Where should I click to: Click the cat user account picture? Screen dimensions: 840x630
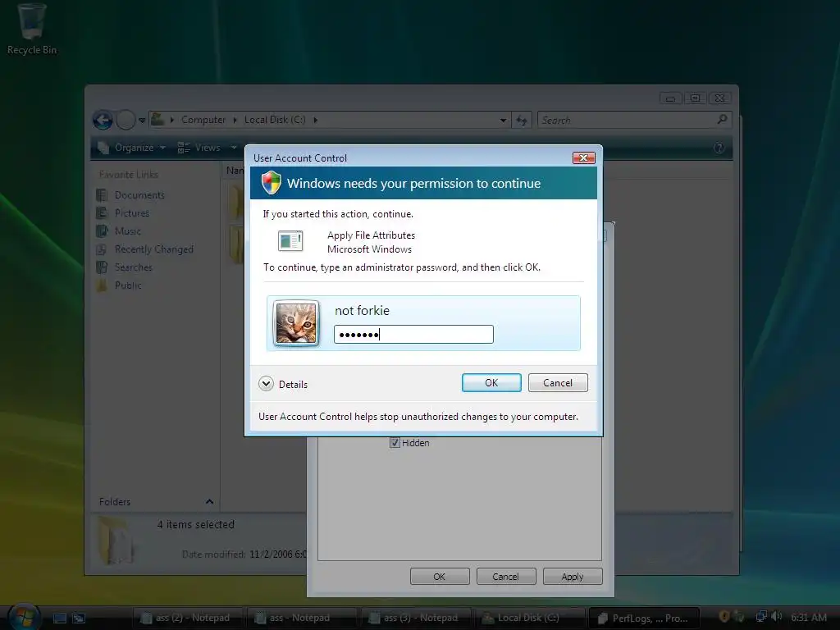pyautogui.click(x=296, y=323)
